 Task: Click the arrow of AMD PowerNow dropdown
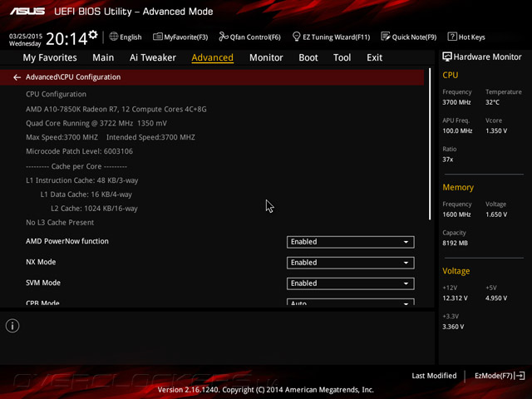406,242
